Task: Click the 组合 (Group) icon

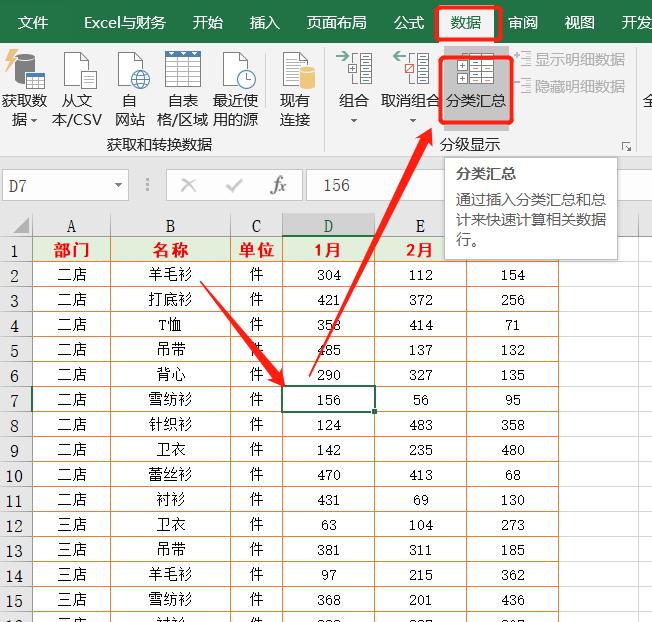Action: tap(354, 67)
